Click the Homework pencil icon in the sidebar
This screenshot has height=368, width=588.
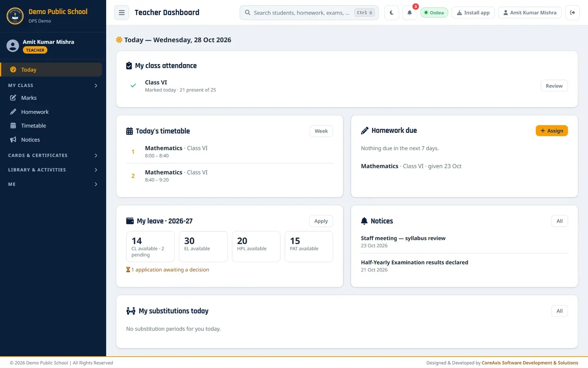13,112
